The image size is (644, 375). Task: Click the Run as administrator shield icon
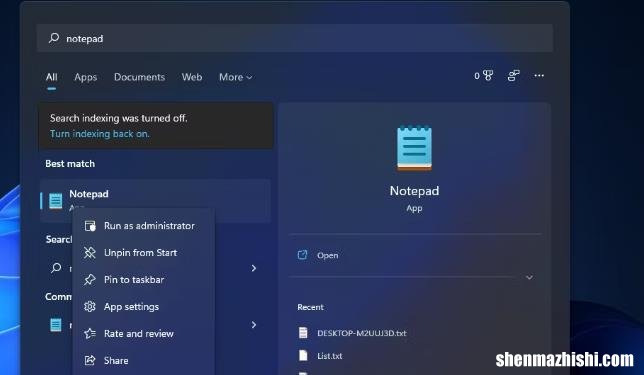tap(90, 225)
